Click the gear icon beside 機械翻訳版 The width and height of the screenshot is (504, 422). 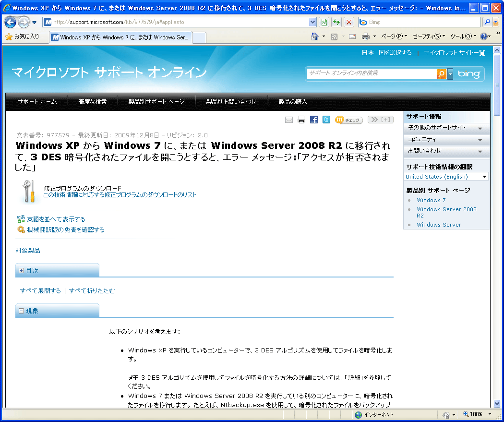pyautogui.click(x=21, y=229)
